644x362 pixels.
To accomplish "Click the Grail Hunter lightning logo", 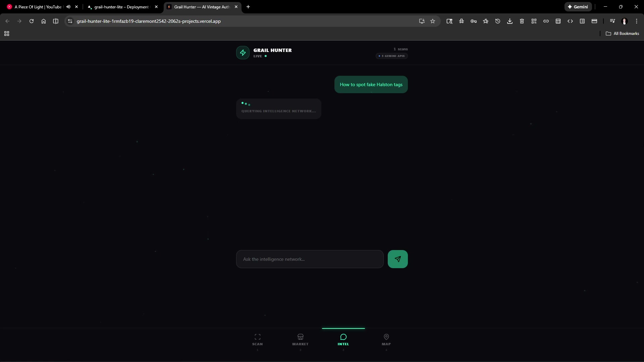I will coord(243,53).
